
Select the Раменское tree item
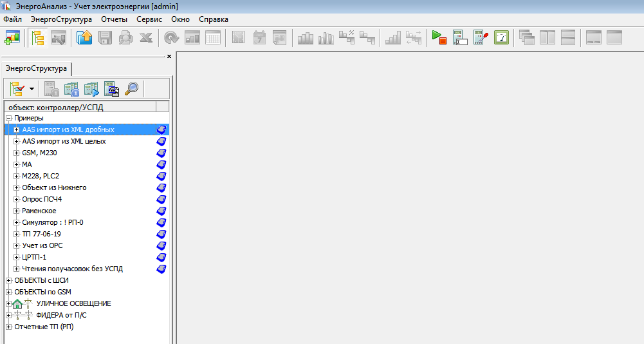[39, 211]
